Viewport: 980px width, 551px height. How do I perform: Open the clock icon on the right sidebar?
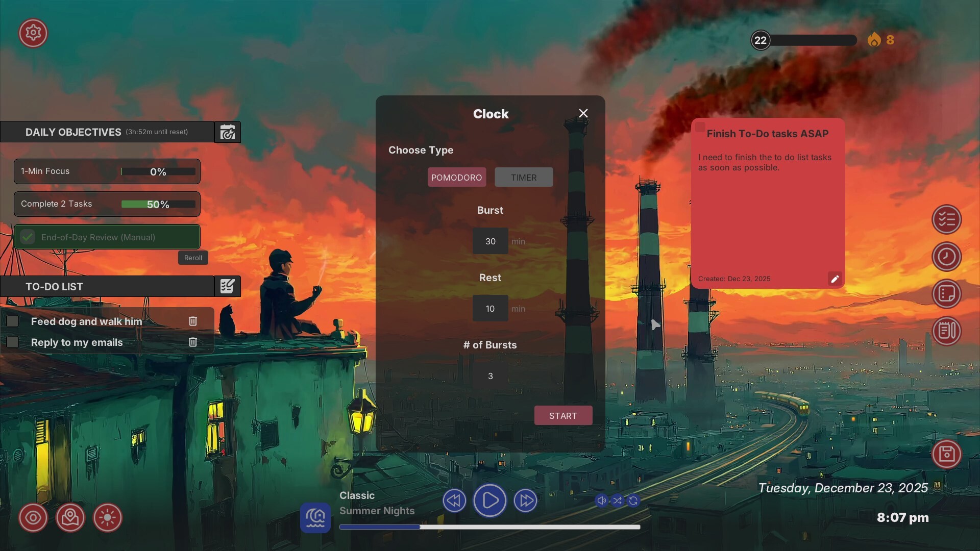point(947,257)
